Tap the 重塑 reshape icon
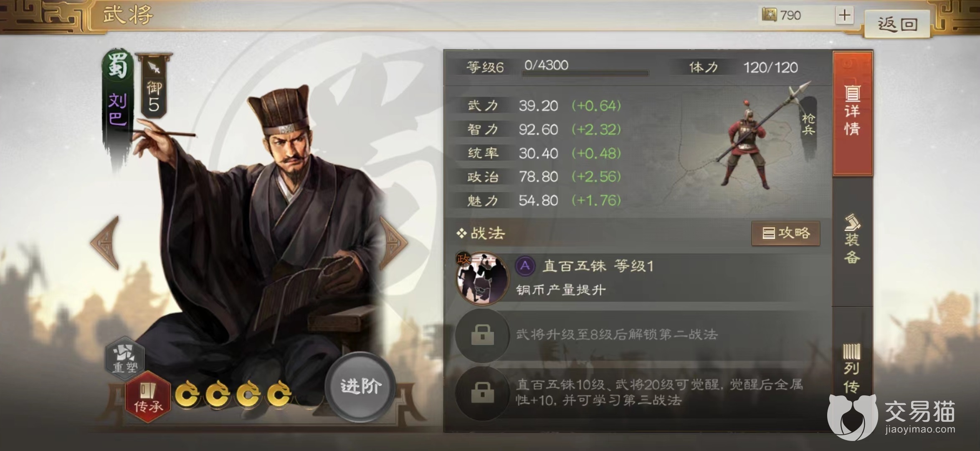The width and height of the screenshot is (980, 451). (x=125, y=357)
